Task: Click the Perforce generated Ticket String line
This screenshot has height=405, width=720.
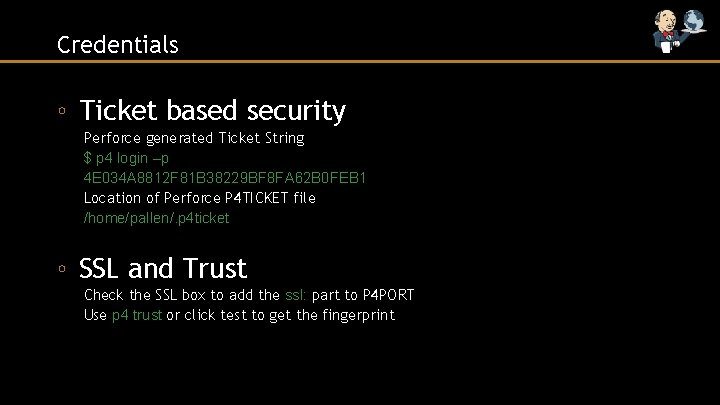Action: click(x=194, y=138)
